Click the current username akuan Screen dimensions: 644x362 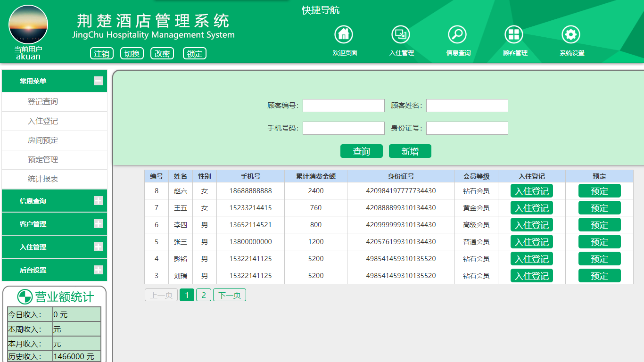28,57
